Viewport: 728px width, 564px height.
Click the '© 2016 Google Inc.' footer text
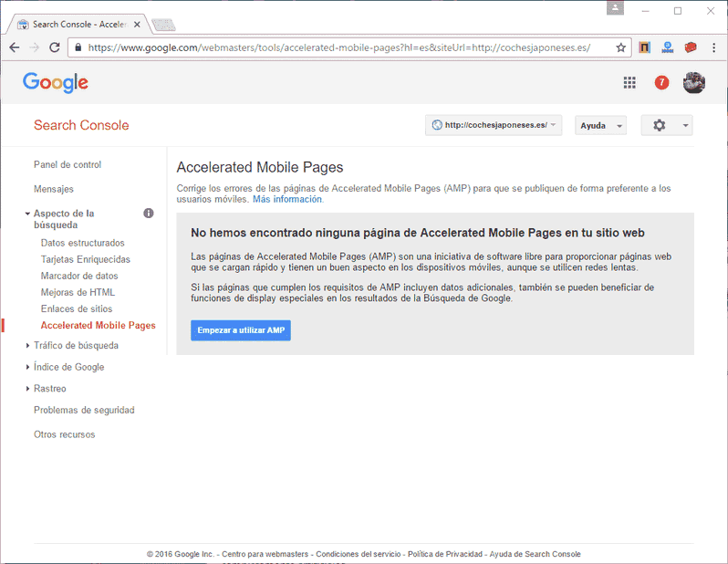tap(180, 554)
